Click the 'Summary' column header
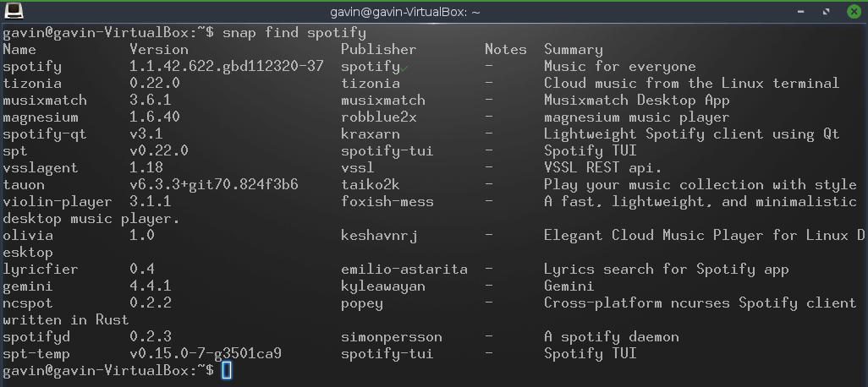The image size is (868, 387). [x=574, y=50]
